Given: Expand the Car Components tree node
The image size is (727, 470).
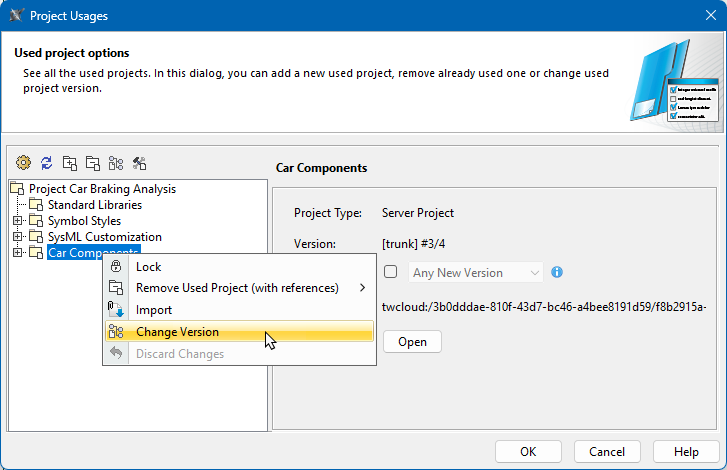Looking at the screenshot, I should pos(17,253).
